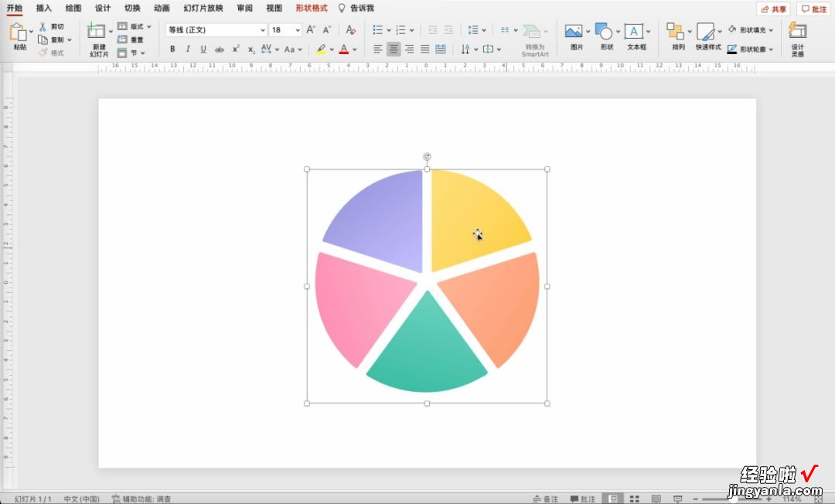Click the Arrange (排列) icon

[x=675, y=31]
